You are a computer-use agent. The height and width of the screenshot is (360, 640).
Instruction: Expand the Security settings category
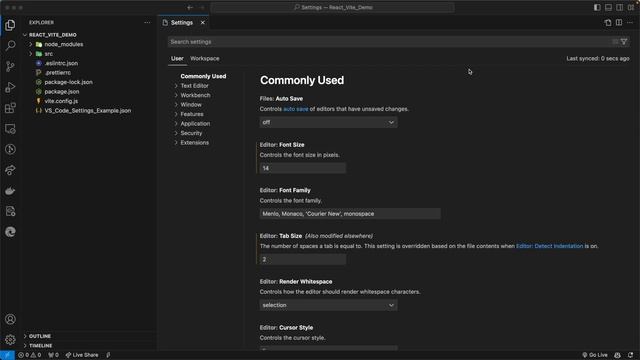click(x=176, y=133)
